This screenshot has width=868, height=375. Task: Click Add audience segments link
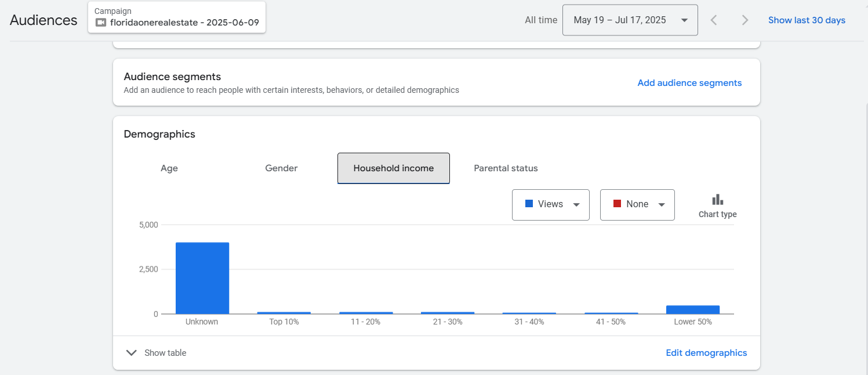[689, 83]
